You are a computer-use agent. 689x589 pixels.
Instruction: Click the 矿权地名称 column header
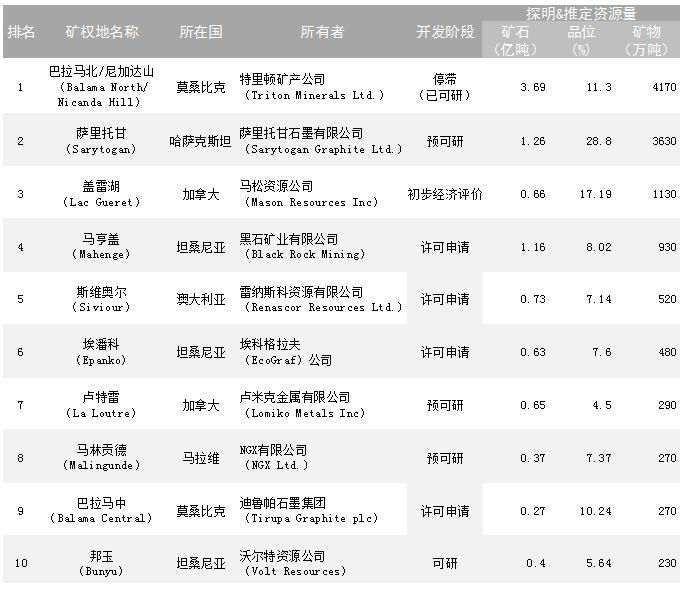(x=101, y=32)
